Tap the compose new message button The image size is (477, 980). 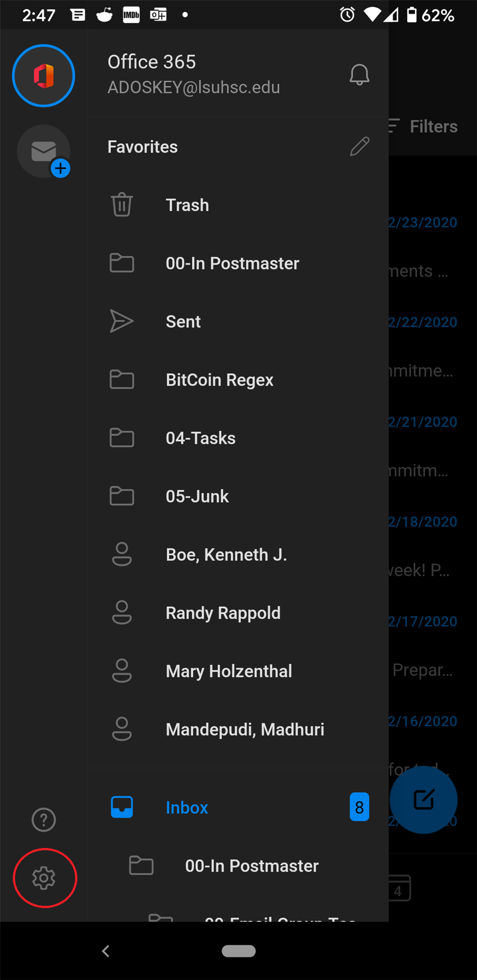click(x=423, y=799)
